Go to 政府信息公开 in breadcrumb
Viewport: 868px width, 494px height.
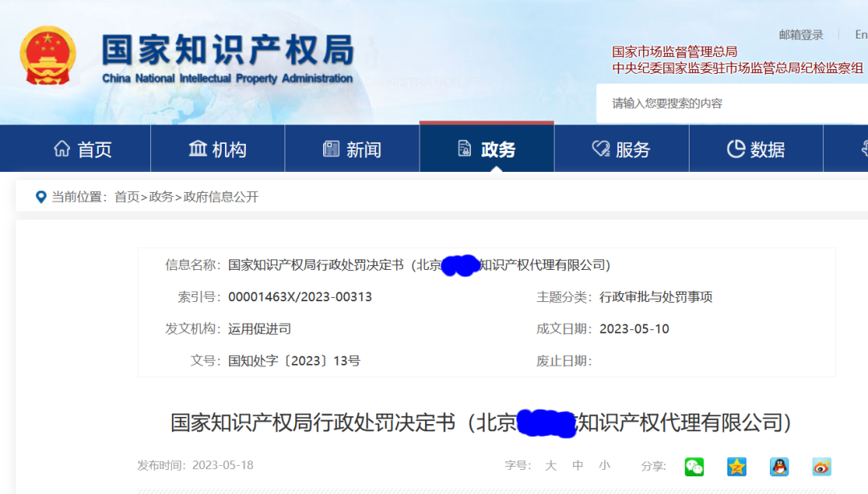point(221,197)
